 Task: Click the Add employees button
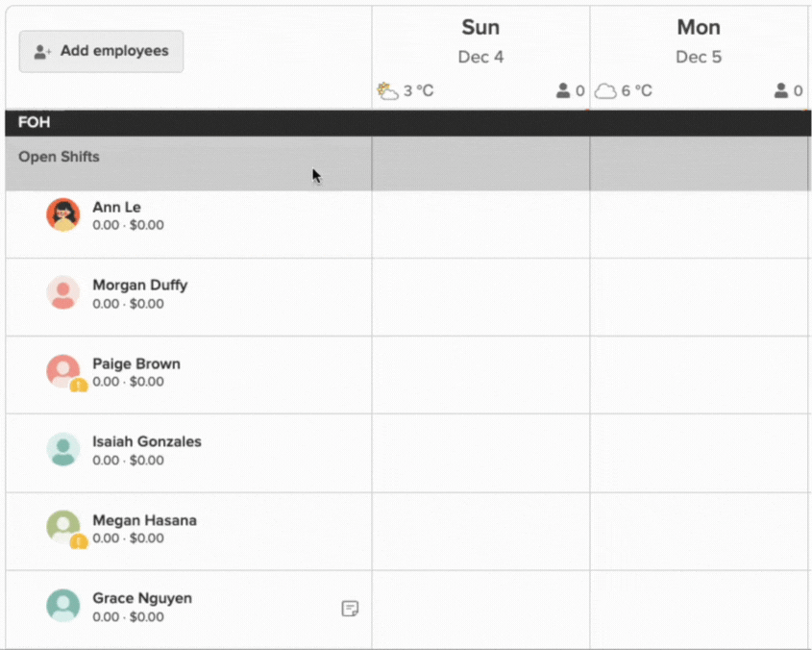click(x=101, y=51)
